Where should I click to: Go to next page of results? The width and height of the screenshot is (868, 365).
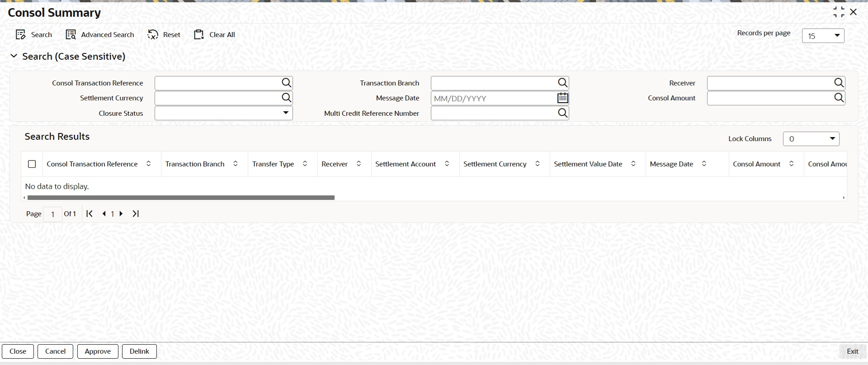(121, 213)
